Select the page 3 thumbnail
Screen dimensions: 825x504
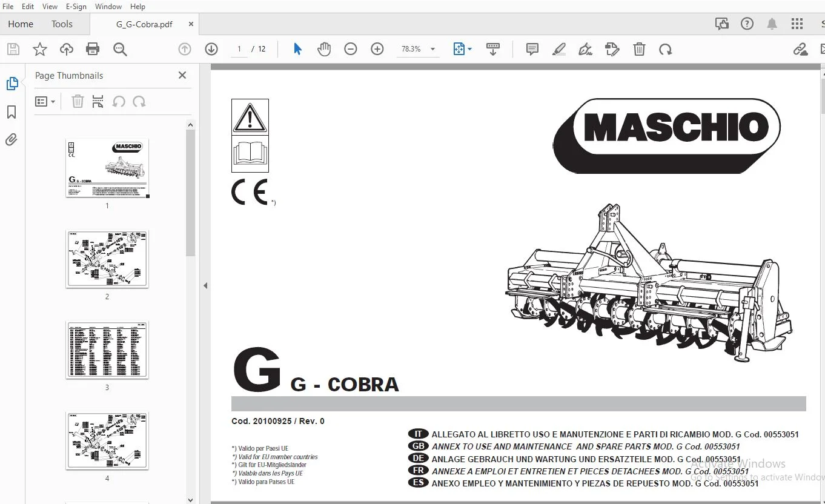coord(107,350)
